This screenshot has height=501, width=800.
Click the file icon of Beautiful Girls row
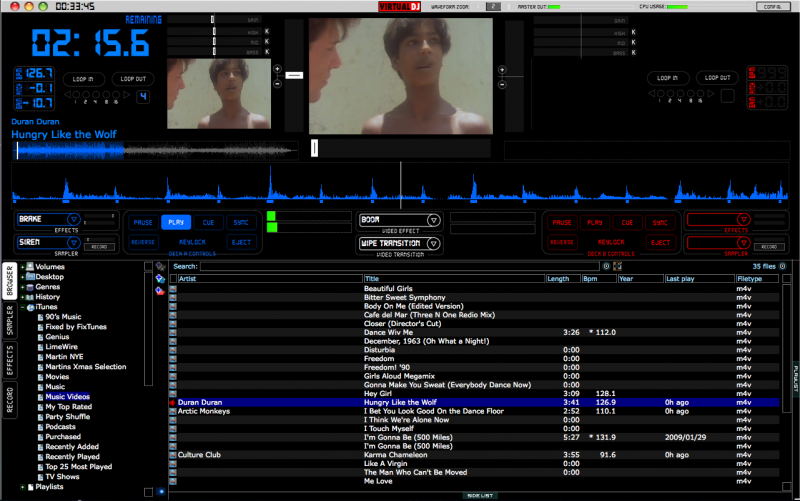click(173, 289)
